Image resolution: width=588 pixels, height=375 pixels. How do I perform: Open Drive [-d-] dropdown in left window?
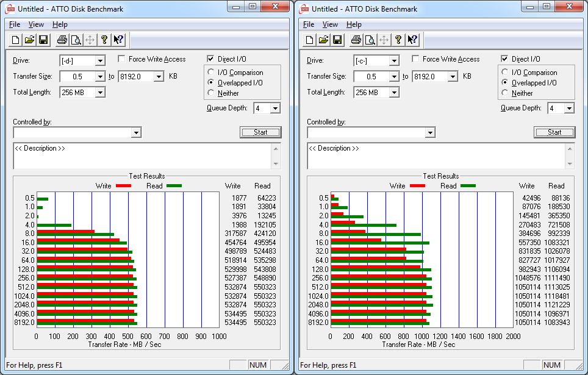(100, 61)
